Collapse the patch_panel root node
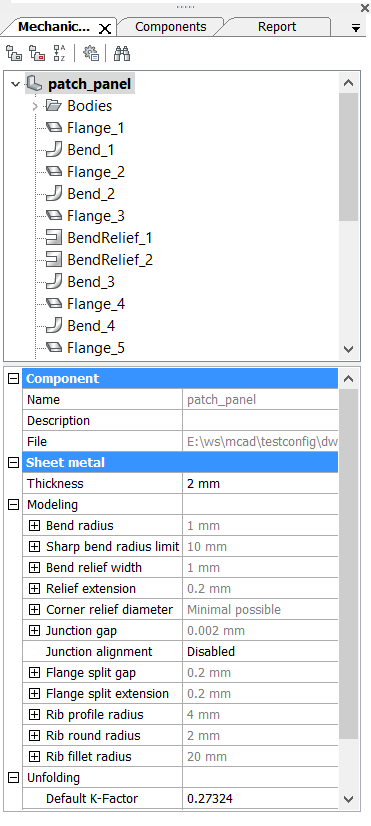This screenshot has height=826, width=371. pos(15,84)
